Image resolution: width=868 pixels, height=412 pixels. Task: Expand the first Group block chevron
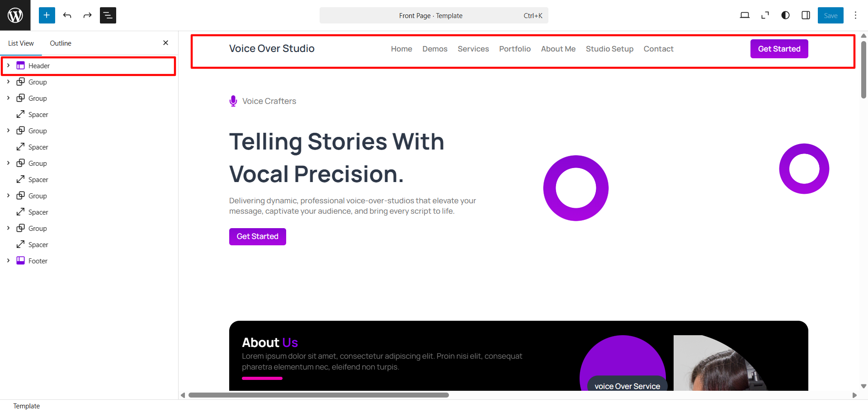(x=8, y=82)
